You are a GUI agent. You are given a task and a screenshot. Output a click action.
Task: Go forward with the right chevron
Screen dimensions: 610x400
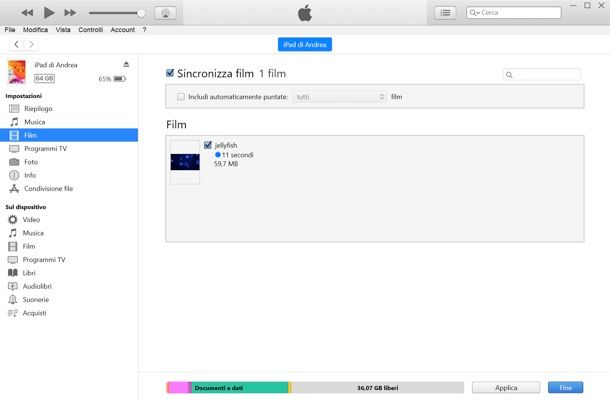click(31, 44)
